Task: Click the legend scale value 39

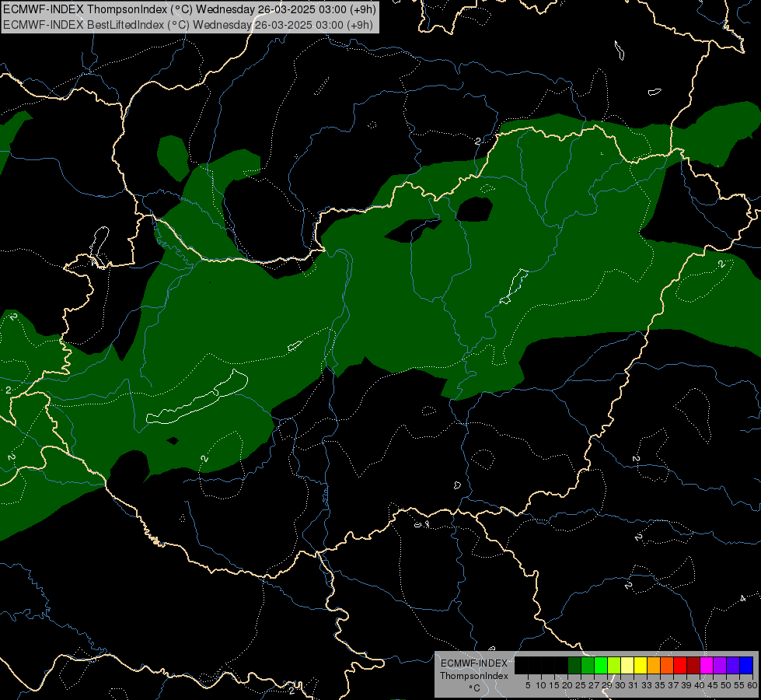Action: coord(686,685)
